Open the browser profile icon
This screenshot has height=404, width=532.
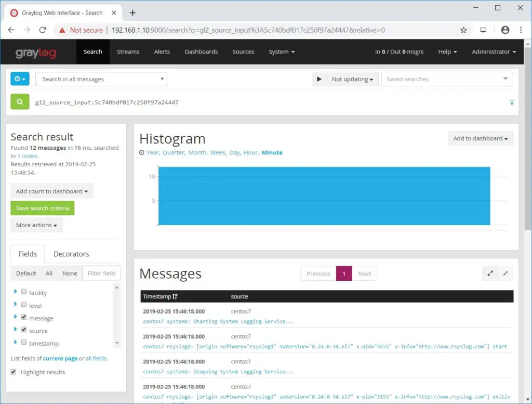tap(505, 30)
